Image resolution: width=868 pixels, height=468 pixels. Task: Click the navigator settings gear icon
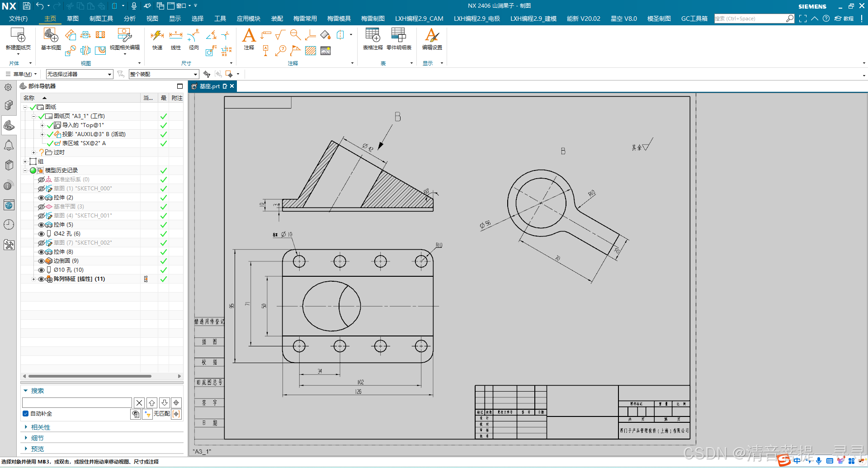coord(8,87)
